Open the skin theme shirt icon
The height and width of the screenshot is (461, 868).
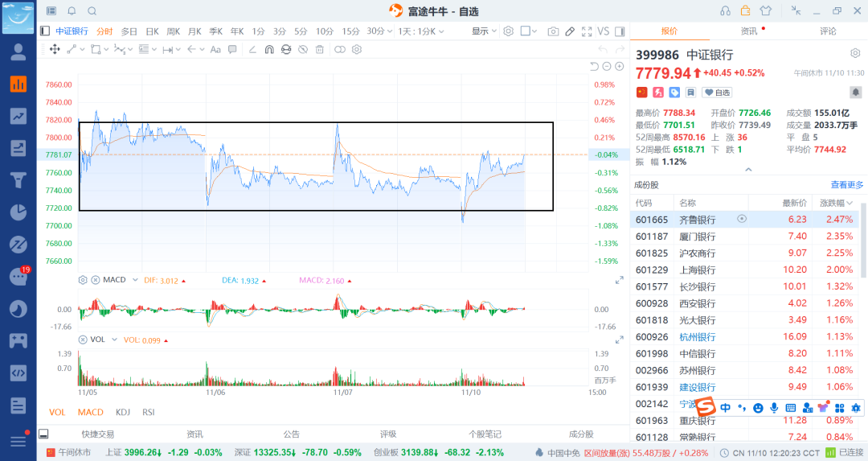pos(766,11)
